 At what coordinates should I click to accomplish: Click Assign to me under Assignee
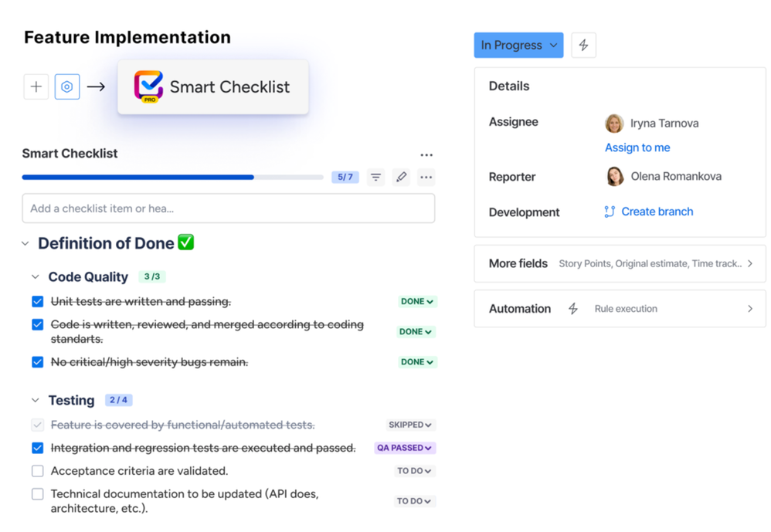[637, 147]
